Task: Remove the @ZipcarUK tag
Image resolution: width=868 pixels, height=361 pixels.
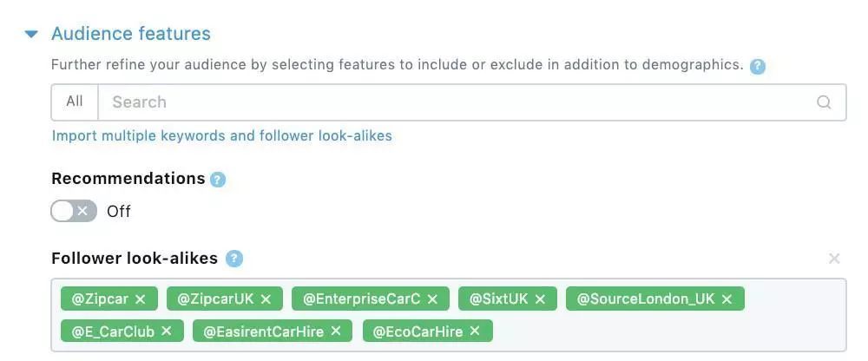Action: coord(266,299)
